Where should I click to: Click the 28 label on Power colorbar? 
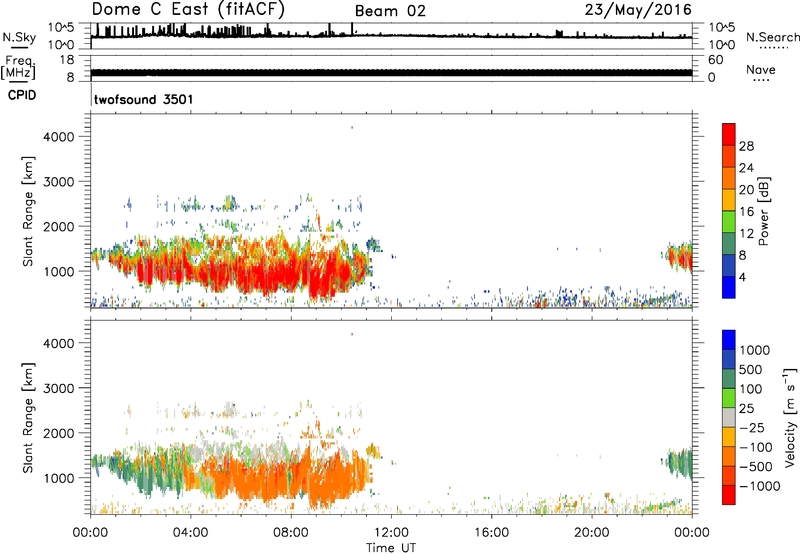point(746,146)
